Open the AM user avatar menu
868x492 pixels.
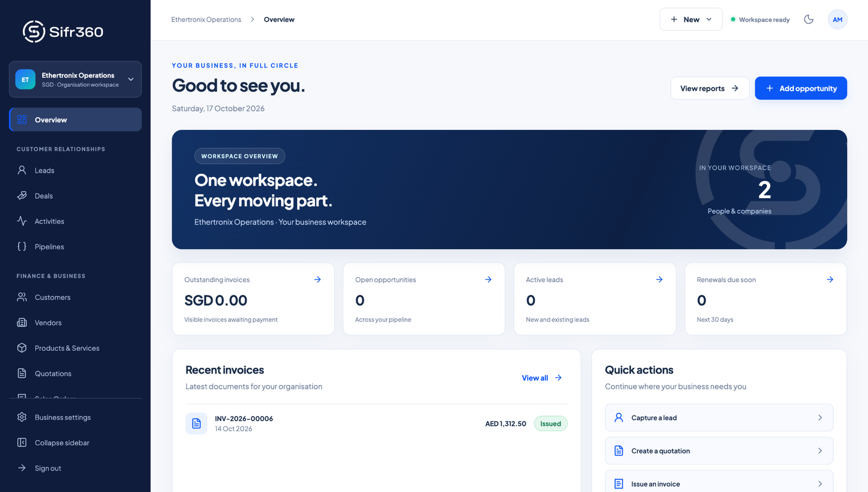(x=837, y=20)
